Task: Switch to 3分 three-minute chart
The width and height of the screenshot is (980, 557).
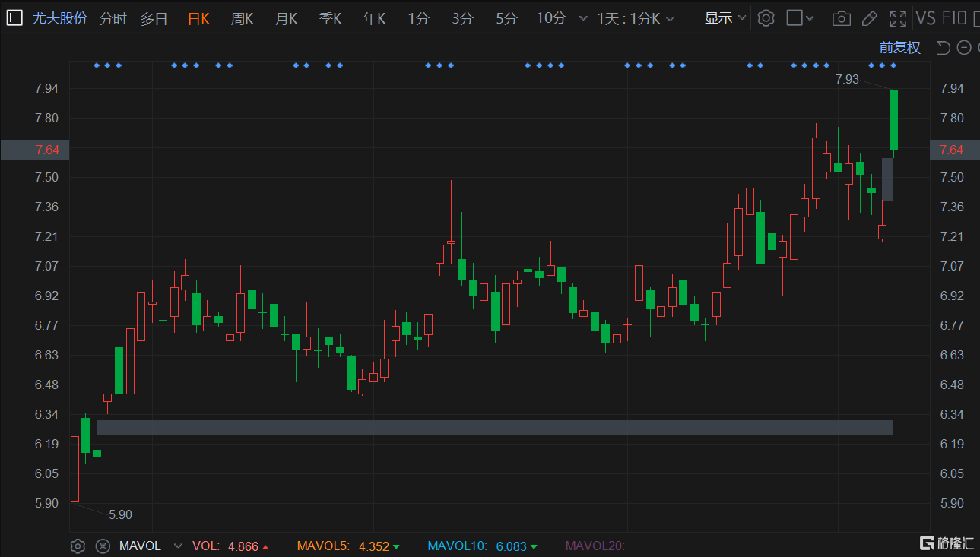Action: (462, 19)
